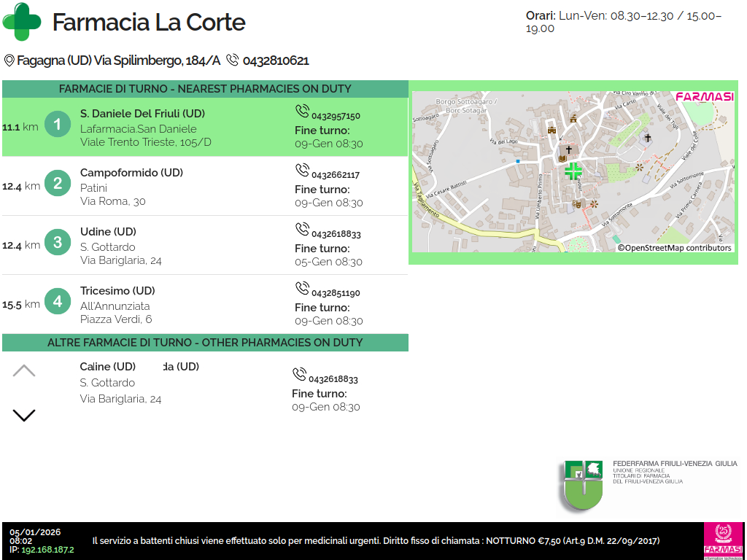Click the green cross pharmacy logo
Image resolution: width=747 pixels, height=560 pixels.
click(23, 22)
